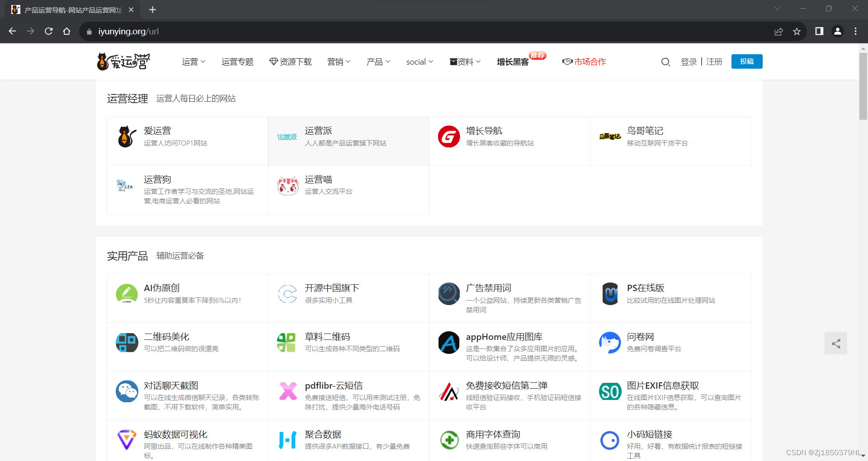Reload the page in the browser
868x461 pixels.
[x=49, y=31]
